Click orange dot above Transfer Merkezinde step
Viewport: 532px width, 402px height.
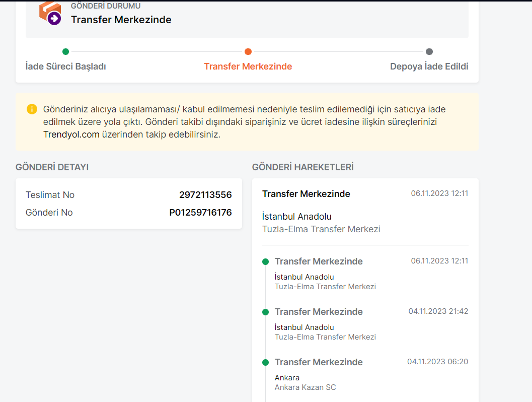[248, 51]
